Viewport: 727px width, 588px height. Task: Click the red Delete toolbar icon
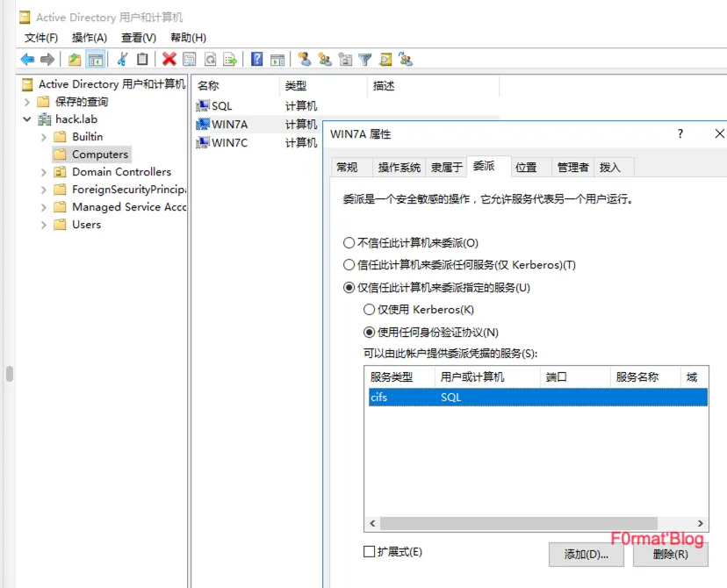tap(169, 60)
